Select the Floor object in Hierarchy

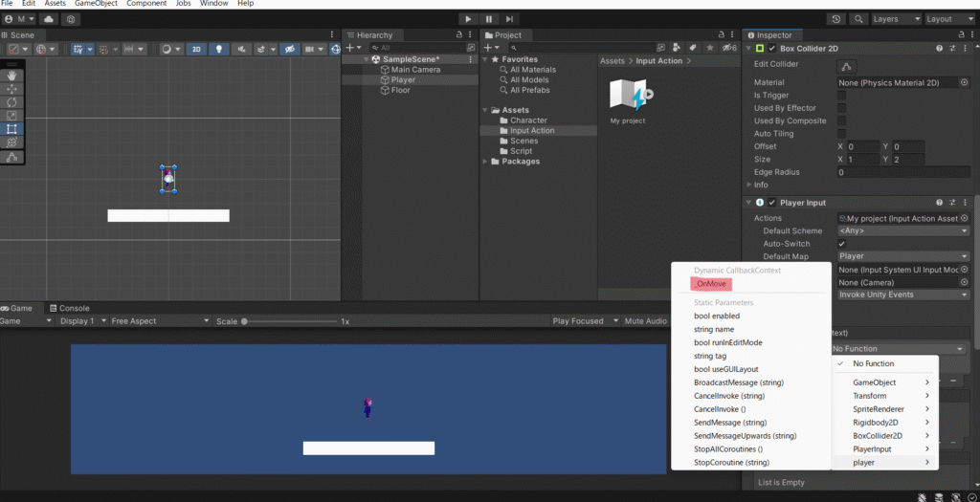400,91
